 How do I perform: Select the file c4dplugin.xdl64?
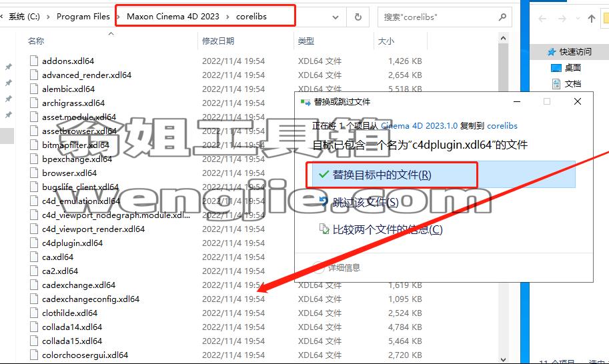tap(72, 243)
